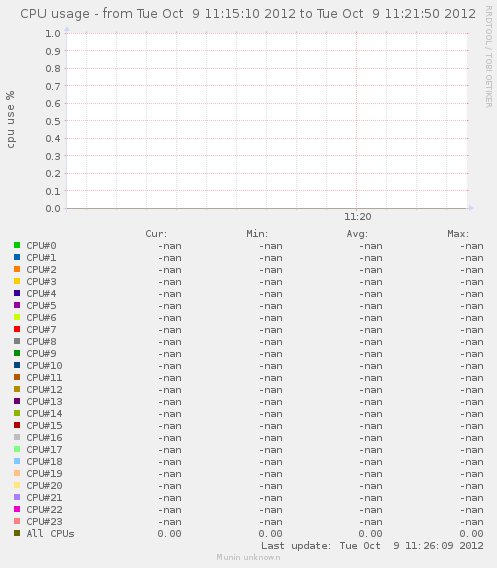Image resolution: width=497 pixels, height=568 pixels.
Task: Click the Min: column header
Action: [x=257, y=234]
